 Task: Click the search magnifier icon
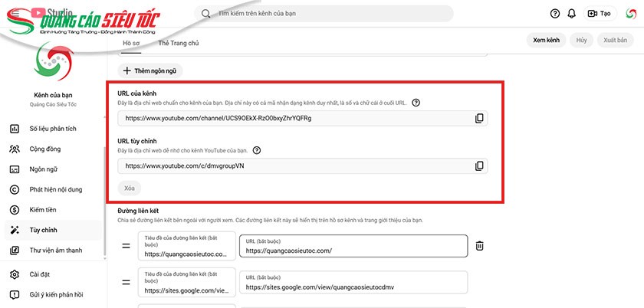(205, 13)
